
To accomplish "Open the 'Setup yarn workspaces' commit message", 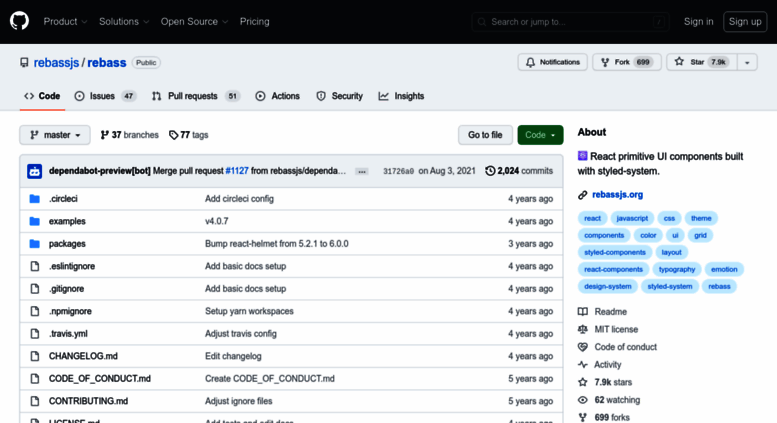I will 249,311.
